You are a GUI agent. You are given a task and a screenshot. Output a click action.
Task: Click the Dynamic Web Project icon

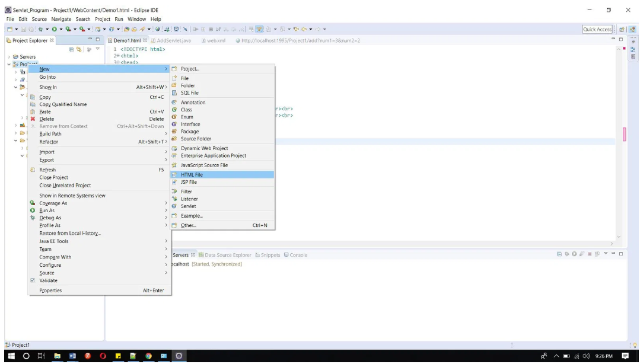click(174, 148)
